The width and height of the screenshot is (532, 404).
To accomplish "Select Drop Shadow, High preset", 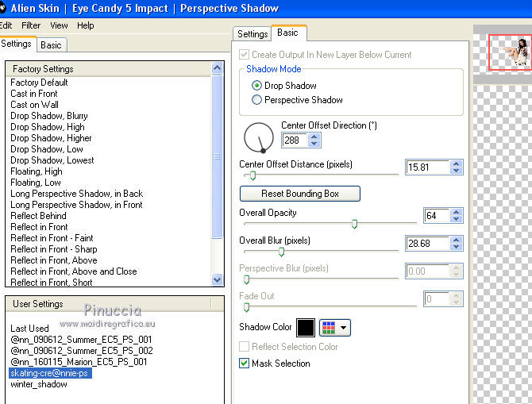I will tap(48, 127).
